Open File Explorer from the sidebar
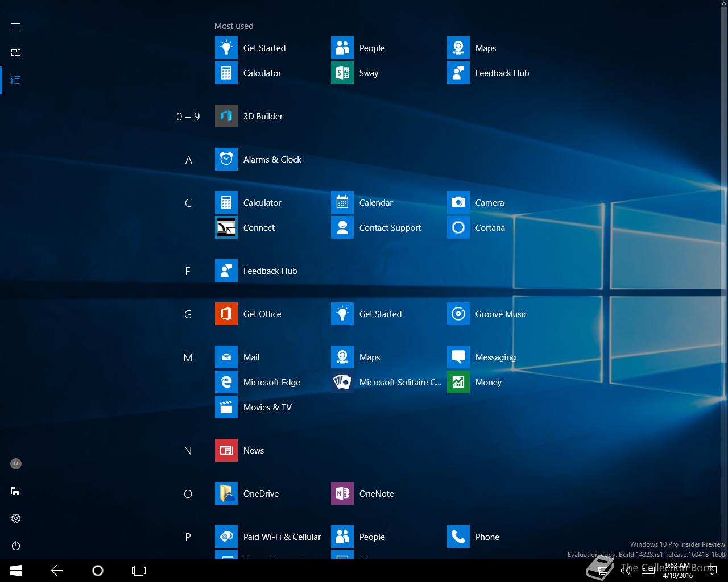 tap(16, 492)
